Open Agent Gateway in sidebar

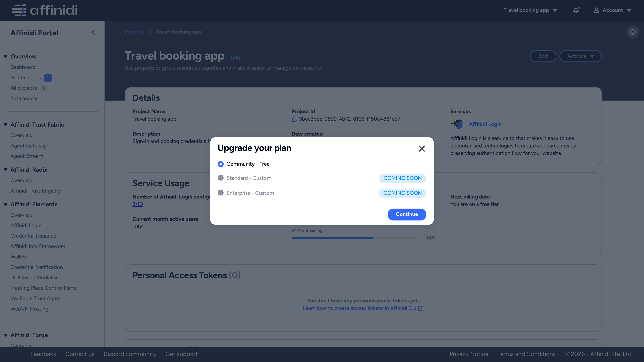click(29, 146)
